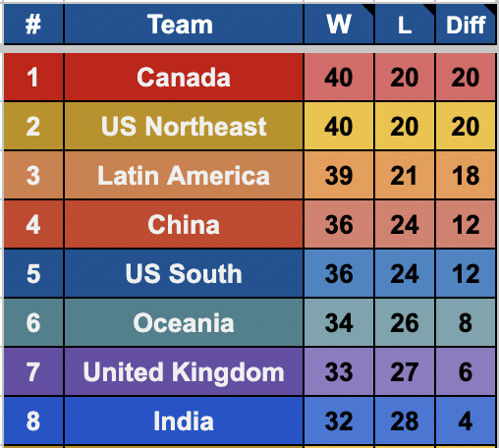
Task: Click the China team name cell
Action: click(184, 224)
